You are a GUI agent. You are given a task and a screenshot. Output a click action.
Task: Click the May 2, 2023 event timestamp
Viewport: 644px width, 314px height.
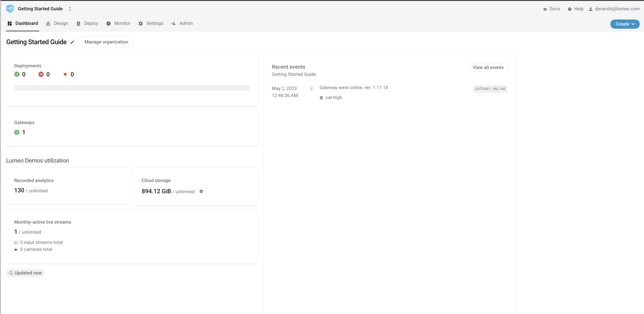(285, 92)
